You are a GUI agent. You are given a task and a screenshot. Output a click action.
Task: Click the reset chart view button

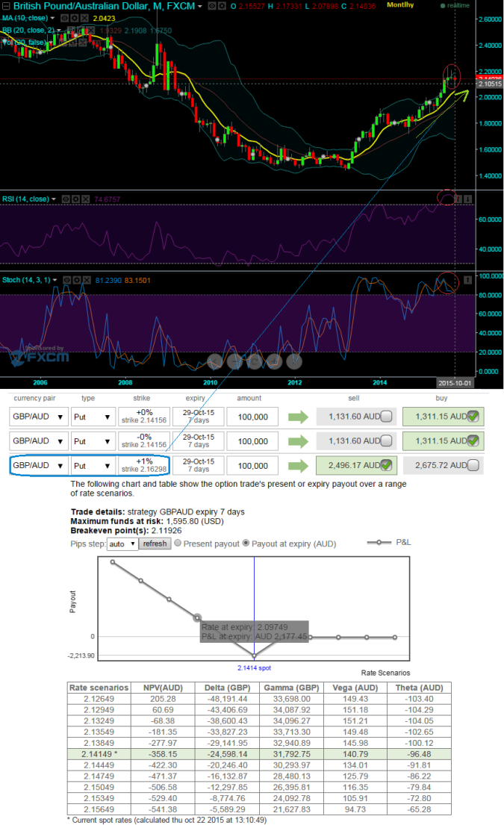255,361
